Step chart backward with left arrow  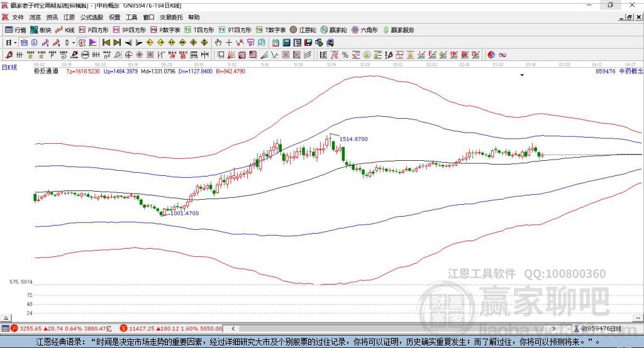click(x=128, y=43)
